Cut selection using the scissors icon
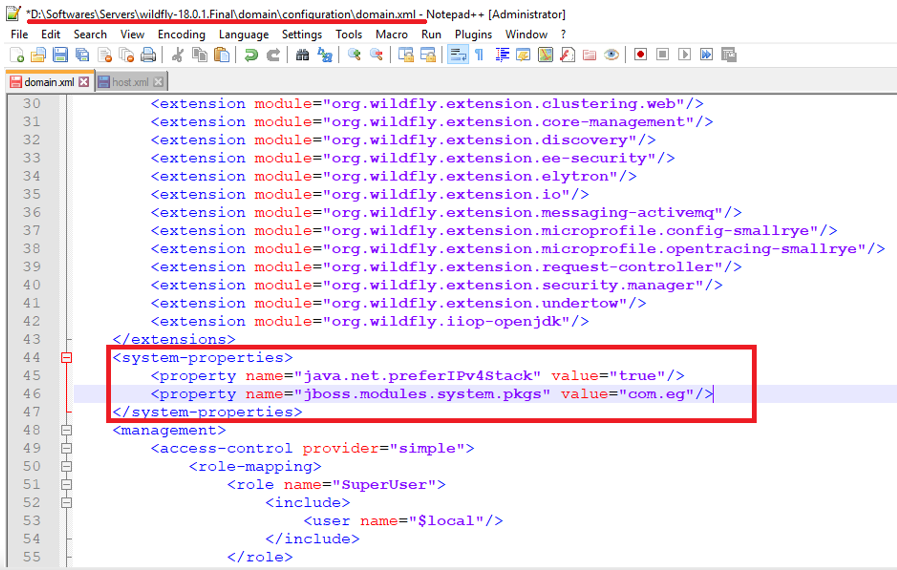 pos(177,55)
